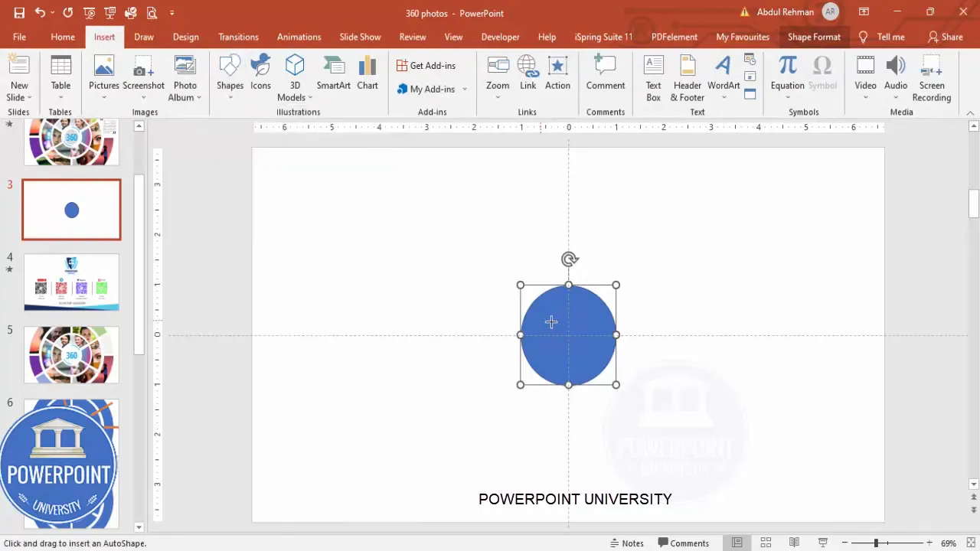This screenshot has width=980, height=551.
Task: Open the Shape Format tab
Action: click(814, 37)
